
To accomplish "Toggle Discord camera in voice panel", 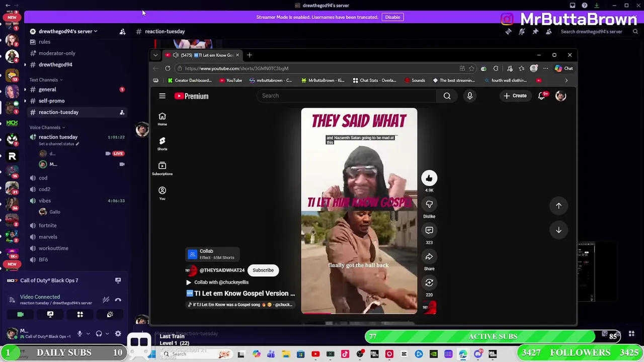I will (x=20, y=314).
